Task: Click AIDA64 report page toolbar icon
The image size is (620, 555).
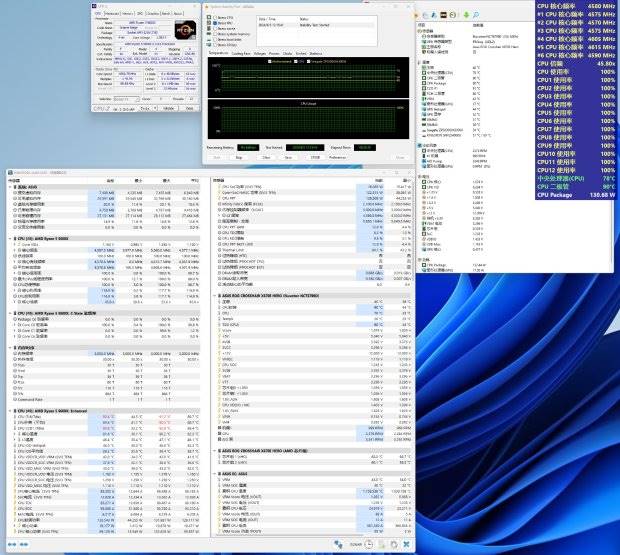Action: point(425,15)
